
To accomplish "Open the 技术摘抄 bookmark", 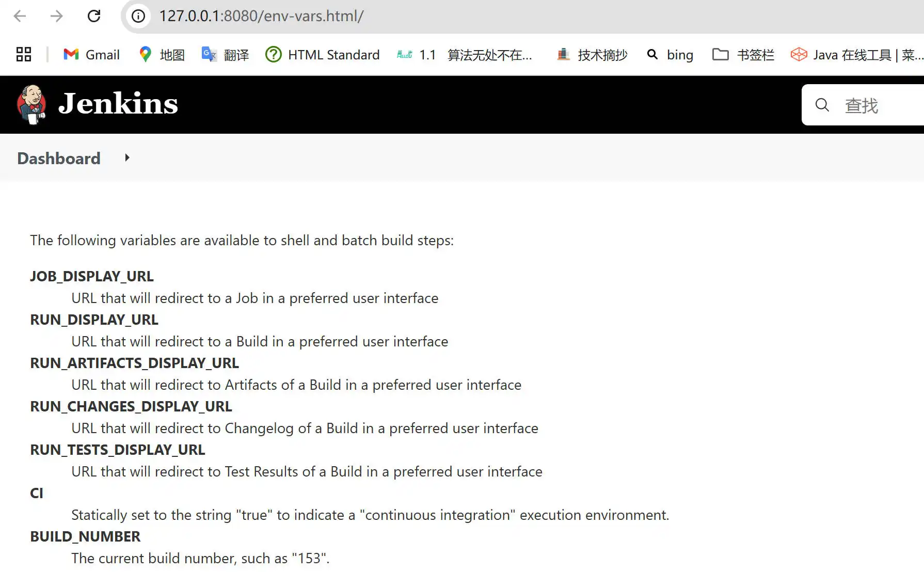I will click(x=592, y=55).
